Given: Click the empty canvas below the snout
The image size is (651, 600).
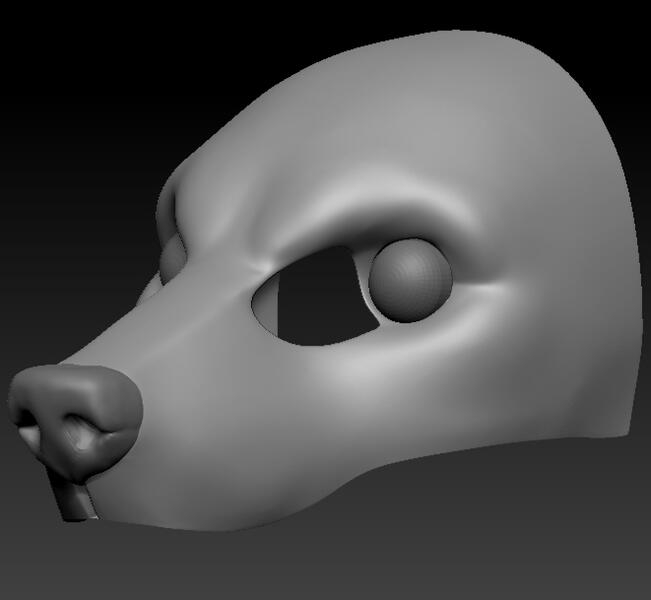Looking at the screenshot, I should 150,565.
